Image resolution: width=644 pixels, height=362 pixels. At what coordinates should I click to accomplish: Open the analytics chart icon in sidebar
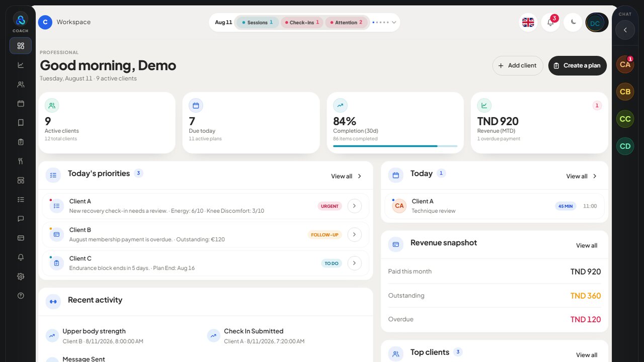point(21,65)
